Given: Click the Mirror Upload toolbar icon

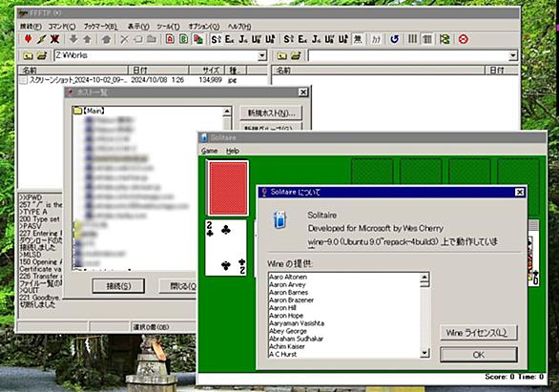Looking at the screenshot, I should tap(106, 39).
